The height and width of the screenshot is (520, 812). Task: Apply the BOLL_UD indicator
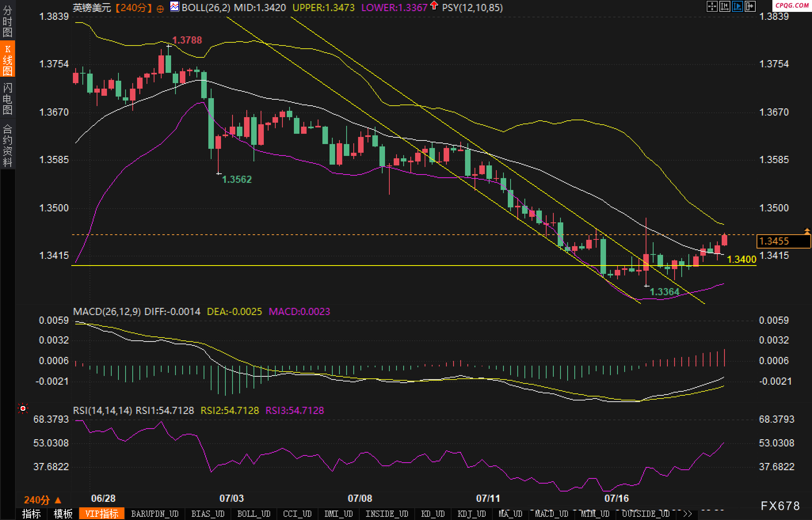coord(254,514)
